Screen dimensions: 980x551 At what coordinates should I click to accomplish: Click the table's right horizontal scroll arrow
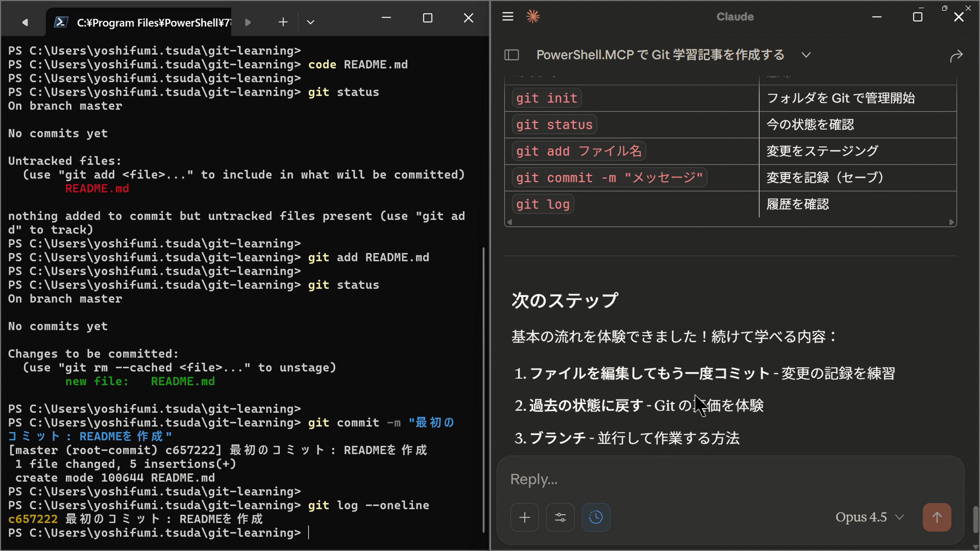(x=951, y=222)
